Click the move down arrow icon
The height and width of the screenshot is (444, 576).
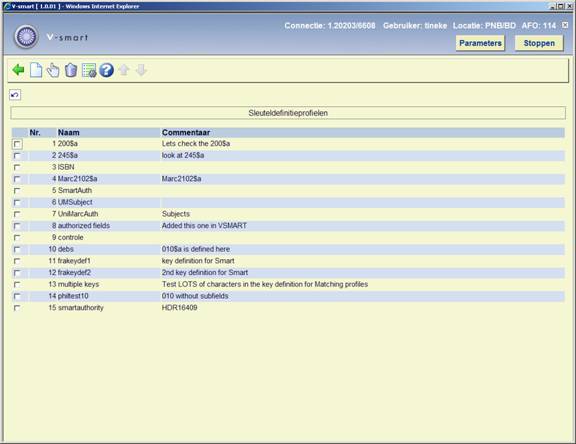pos(141,70)
